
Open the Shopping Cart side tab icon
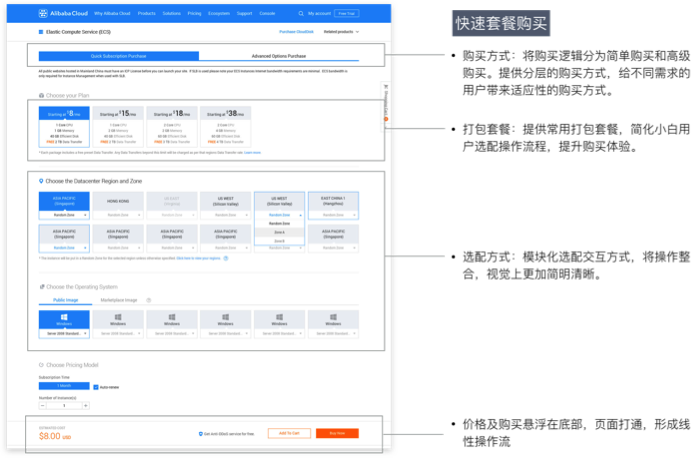386,87
